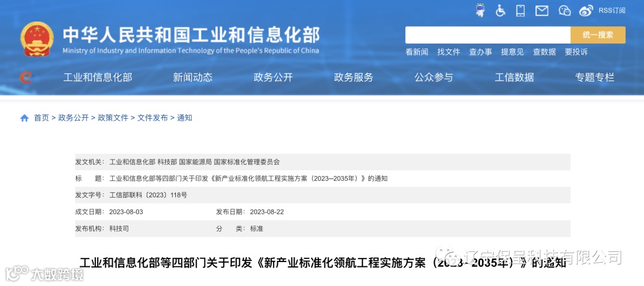Focus the site search input box

(488, 35)
